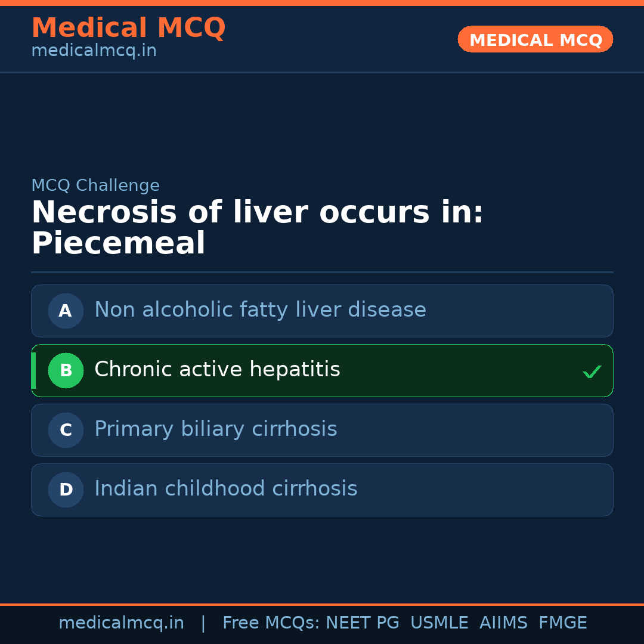
Task: Select answer Non alcoholic fatty liver disease
Action: [x=260, y=310]
